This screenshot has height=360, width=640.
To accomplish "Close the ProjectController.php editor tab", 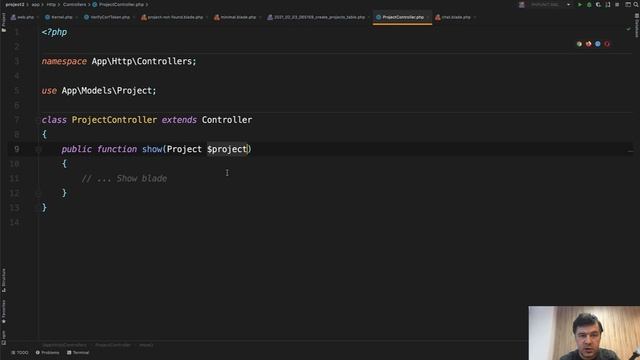I will click(428, 18).
